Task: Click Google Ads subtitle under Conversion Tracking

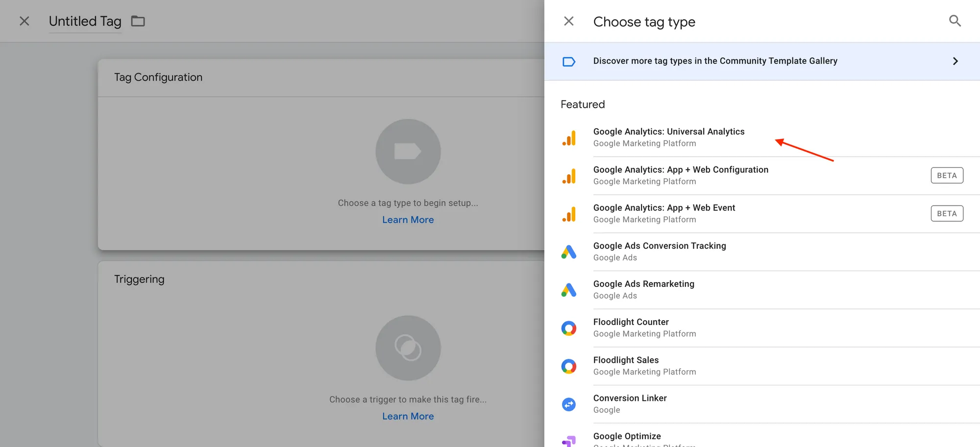Action: pos(615,258)
